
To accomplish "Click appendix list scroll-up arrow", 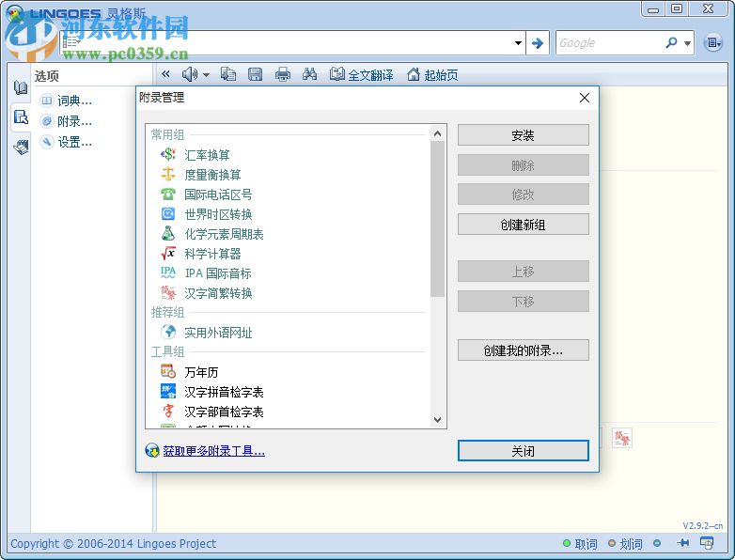I will click(437, 134).
